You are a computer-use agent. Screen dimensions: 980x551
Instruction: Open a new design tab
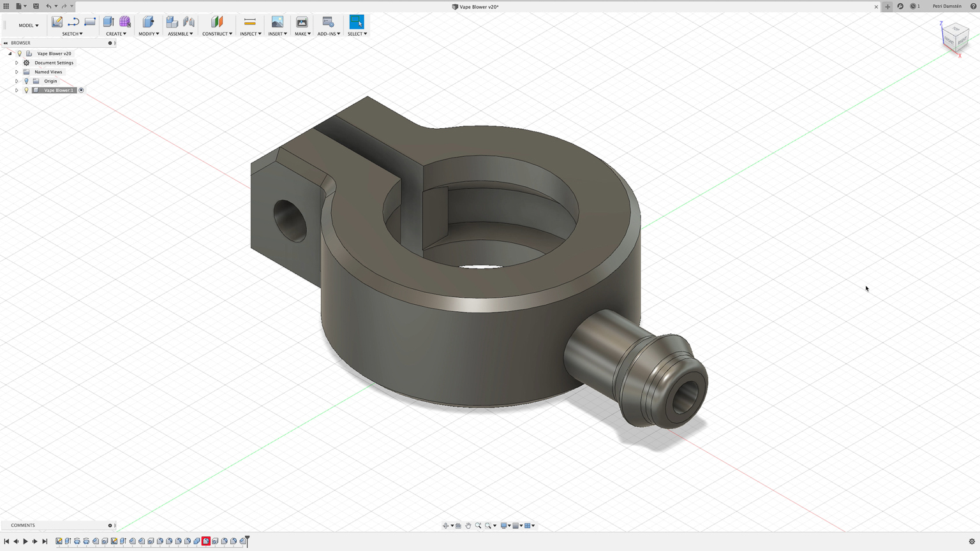887,6
